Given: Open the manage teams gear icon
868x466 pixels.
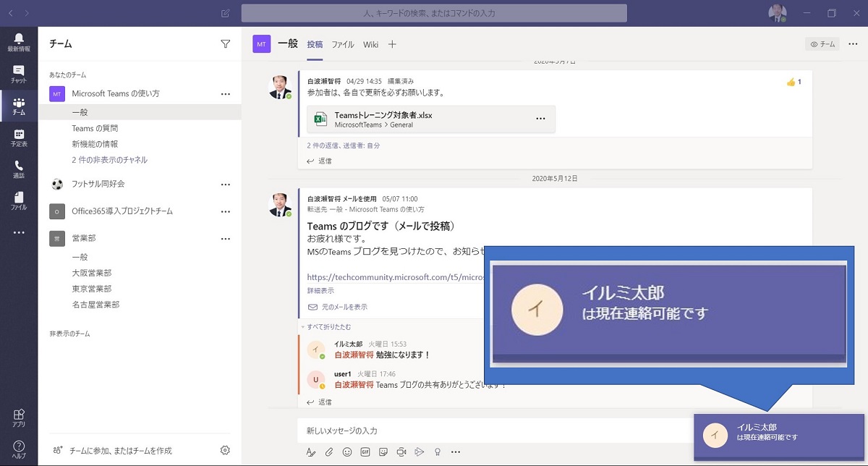Looking at the screenshot, I should coord(225,450).
